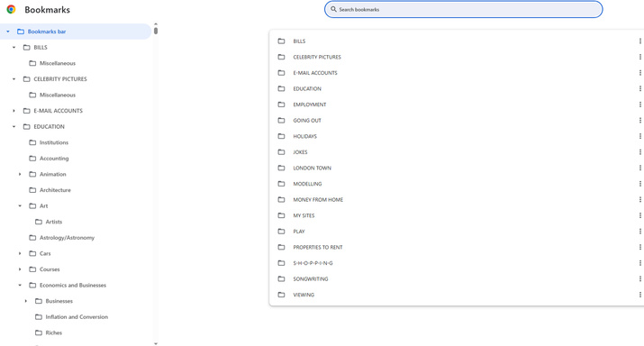Click folder icon of JOKES list row
Viewport: 644px width, 346px height.
[x=281, y=152]
